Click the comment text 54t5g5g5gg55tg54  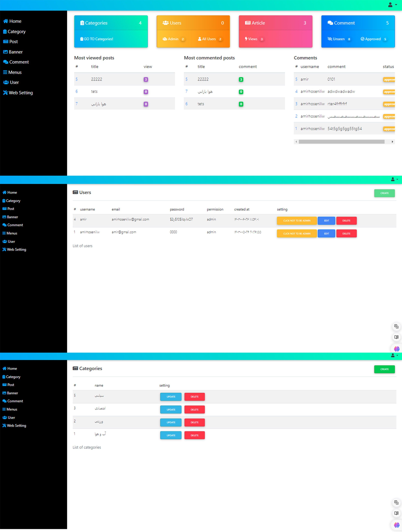344,129
